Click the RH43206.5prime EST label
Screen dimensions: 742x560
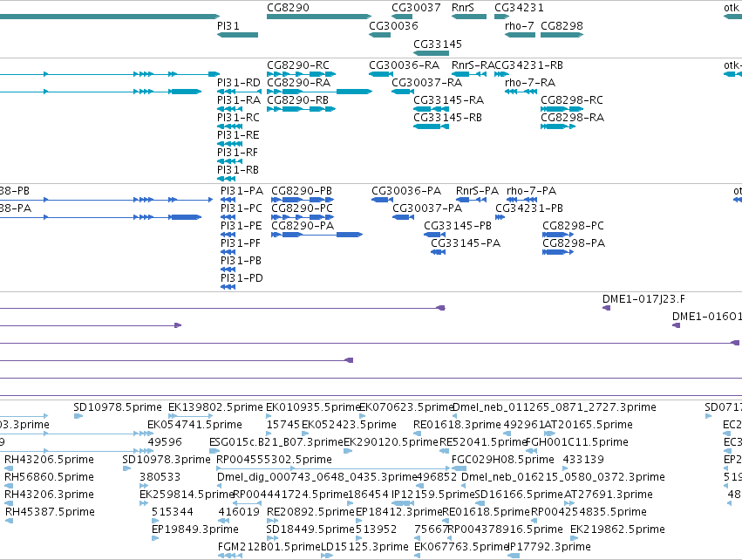(49, 460)
